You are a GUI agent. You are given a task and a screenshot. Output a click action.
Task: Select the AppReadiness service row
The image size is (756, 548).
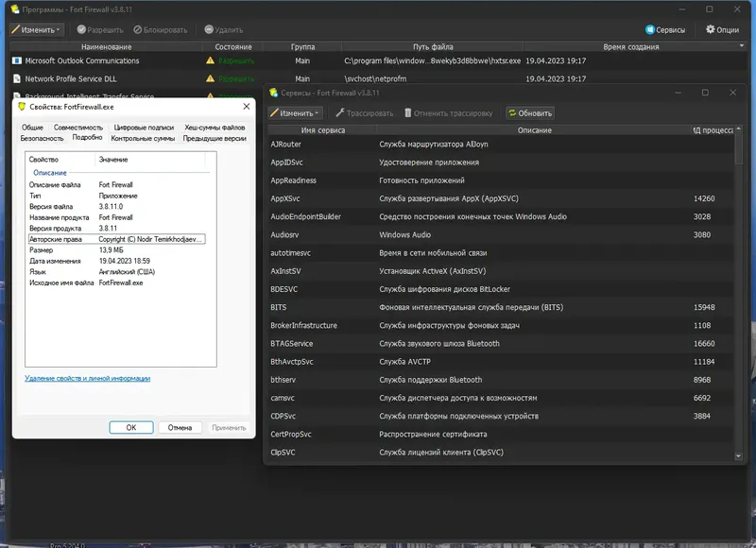[x=501, y=180]
